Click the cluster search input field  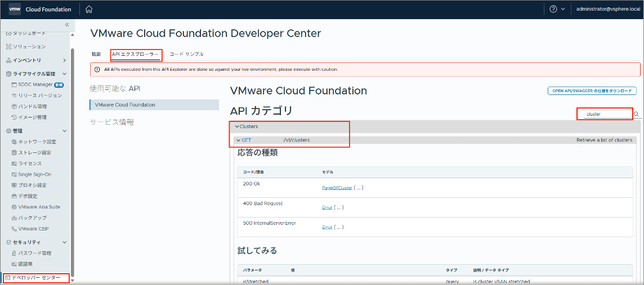605,115
